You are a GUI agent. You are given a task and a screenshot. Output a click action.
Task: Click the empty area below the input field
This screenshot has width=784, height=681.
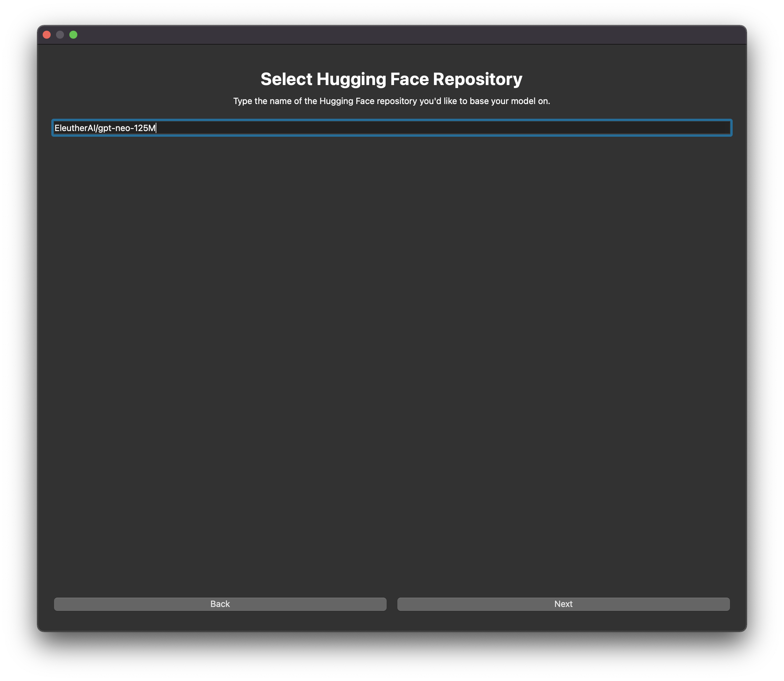tap(391, 342)
